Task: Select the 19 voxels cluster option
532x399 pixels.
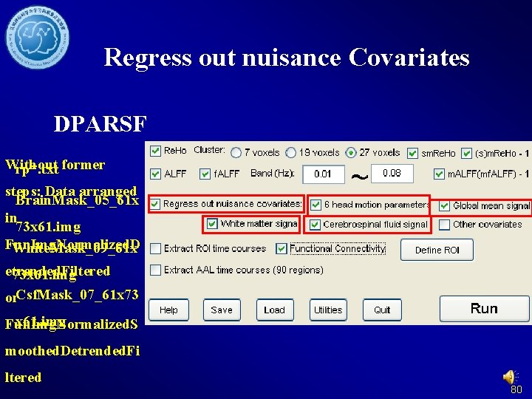Action: (290, 153)
